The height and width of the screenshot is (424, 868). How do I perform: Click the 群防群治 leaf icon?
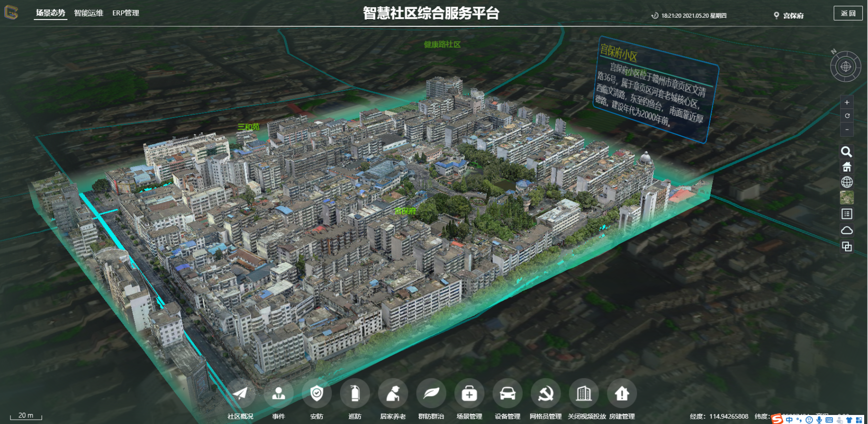431,394
